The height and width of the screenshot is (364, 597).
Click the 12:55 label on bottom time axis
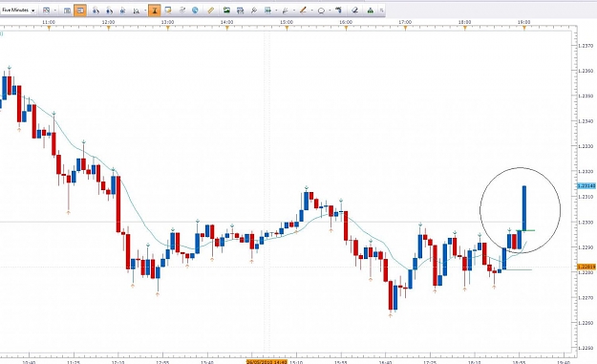[x=162, y=362]
